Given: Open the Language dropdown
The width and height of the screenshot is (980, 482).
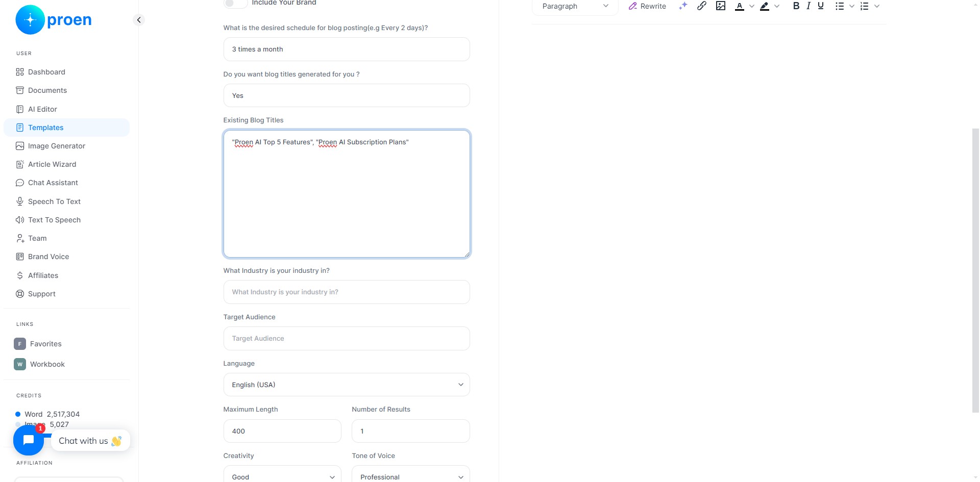Looking at the screenshot, I should click(x=347, y=385).
